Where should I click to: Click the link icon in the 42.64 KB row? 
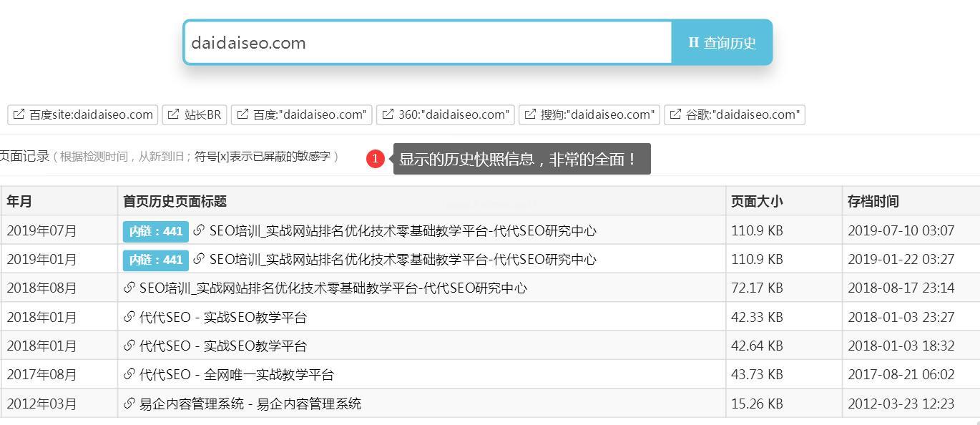(x=129, y=346)
